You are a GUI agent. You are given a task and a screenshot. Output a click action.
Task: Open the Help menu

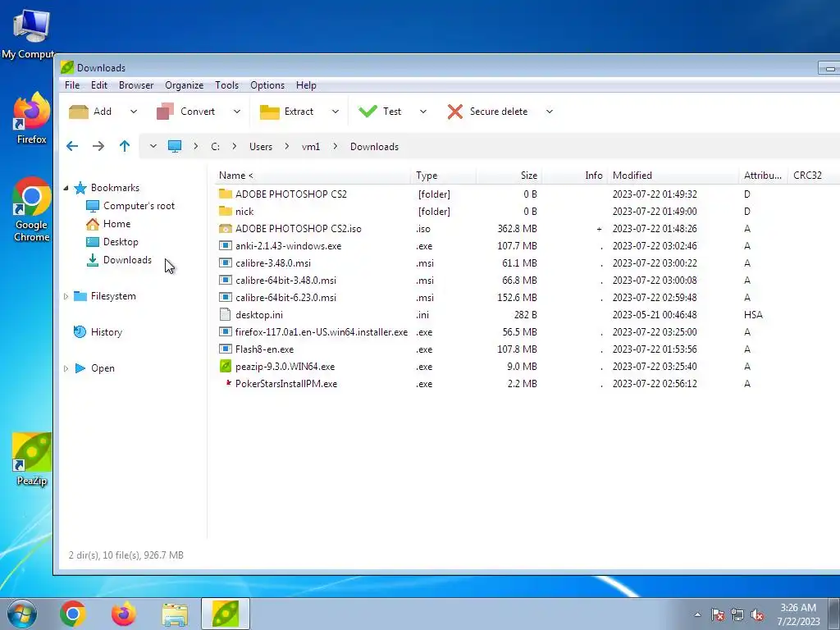306,85
